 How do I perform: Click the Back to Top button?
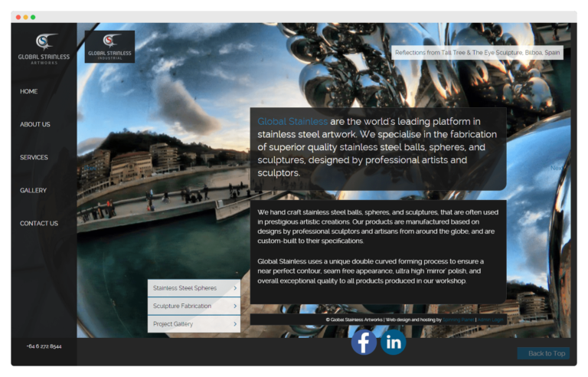point(544,353)
